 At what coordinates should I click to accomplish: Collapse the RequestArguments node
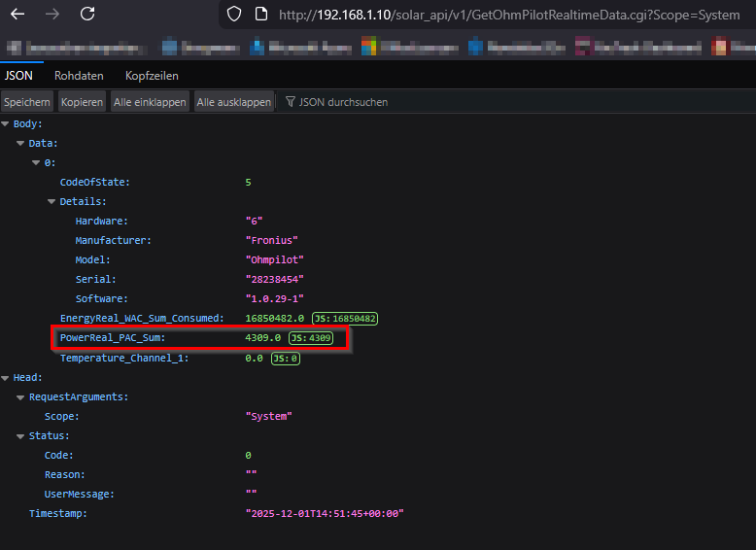tap(21, 396)
